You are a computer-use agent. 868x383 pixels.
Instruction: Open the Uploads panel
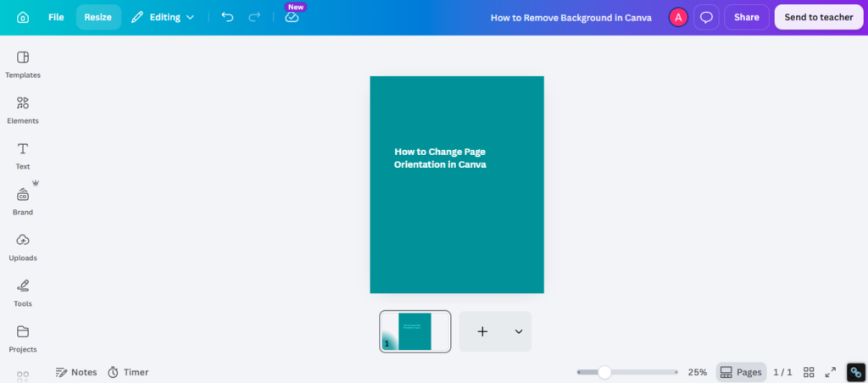click(23, 247)
